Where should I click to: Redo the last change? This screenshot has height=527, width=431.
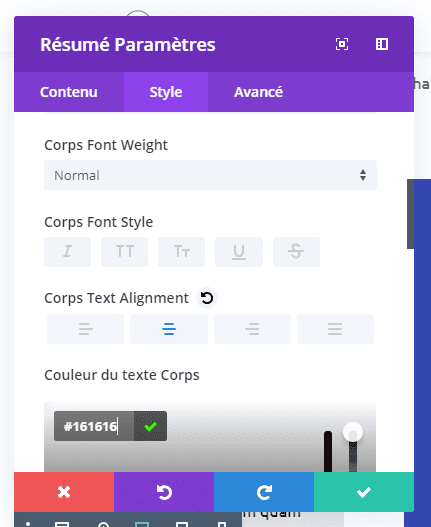pos(264,492)
